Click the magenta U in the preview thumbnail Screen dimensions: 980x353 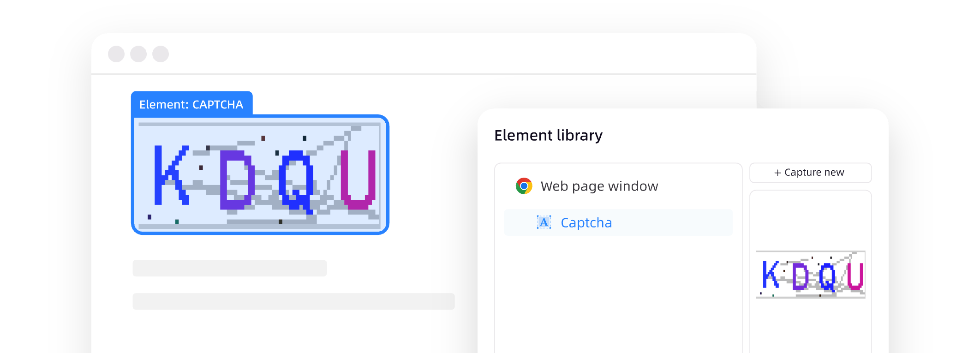pos(855,276)
